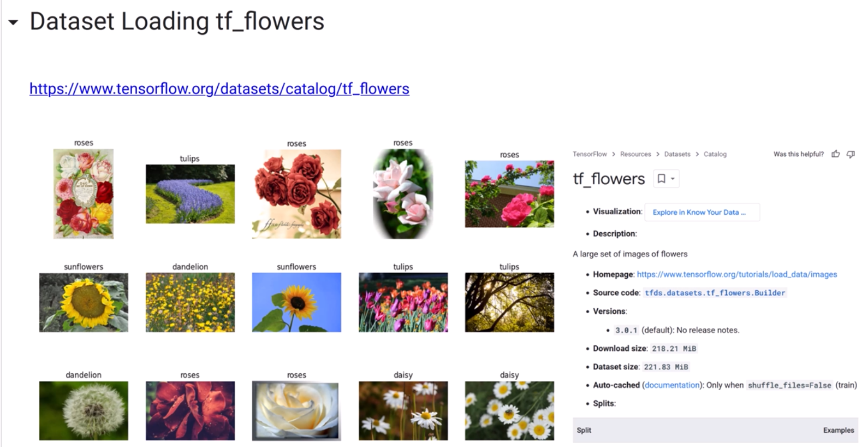Click the white dandelion seed head image
The width and height of the screenshot is (868, 447).
tap(84, 410)
